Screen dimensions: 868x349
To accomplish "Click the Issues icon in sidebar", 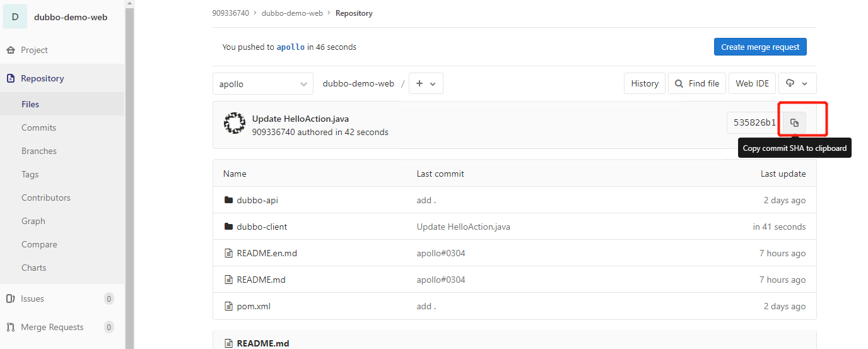I will pyautogui.click(x=11, y=299).
